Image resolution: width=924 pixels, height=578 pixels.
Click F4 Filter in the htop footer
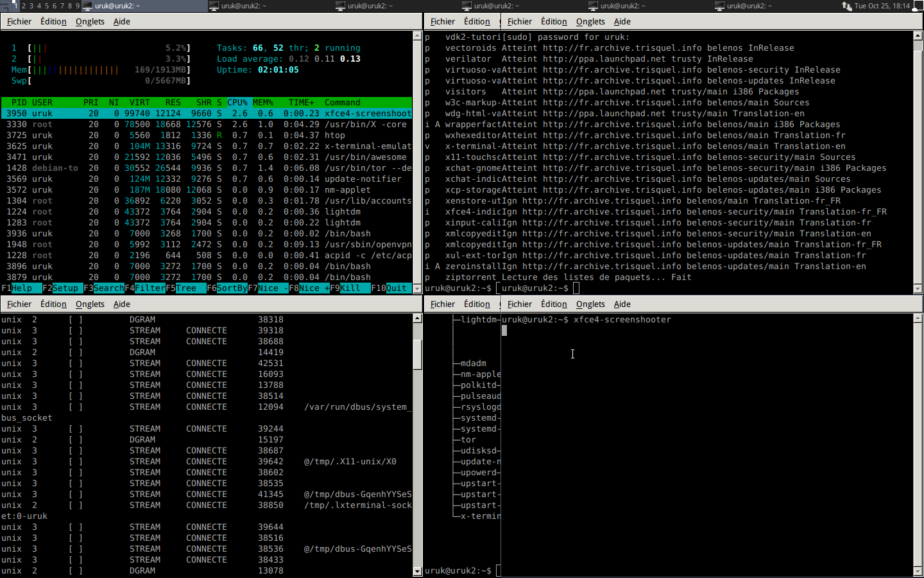click(145, 288)
